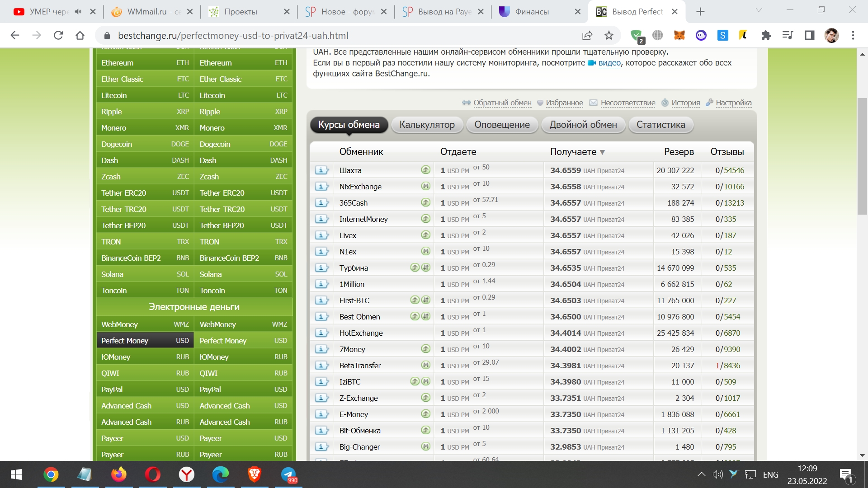
Task: Open the Chrome extensions puzzle icon
Action: 766,35
